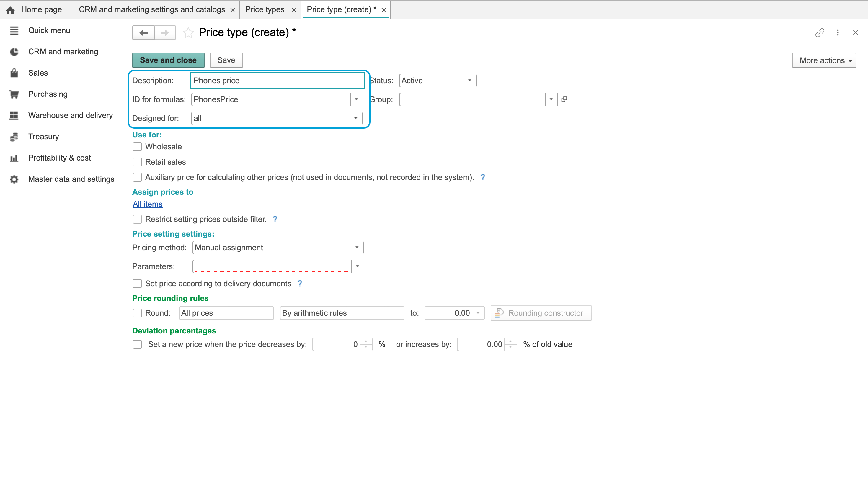Click the CRM and marketing pie icon
Screen dimensions: 868x478
click(x=14, y=52)
